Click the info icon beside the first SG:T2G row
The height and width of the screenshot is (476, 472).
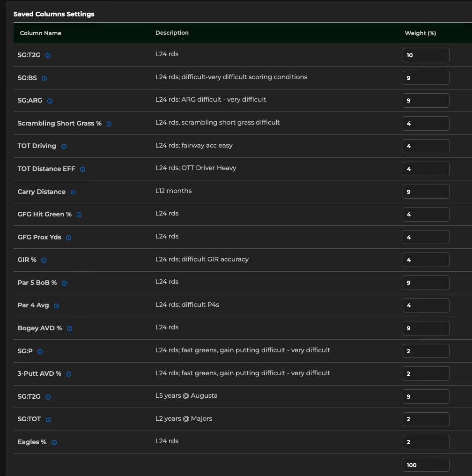pos(48,55)
